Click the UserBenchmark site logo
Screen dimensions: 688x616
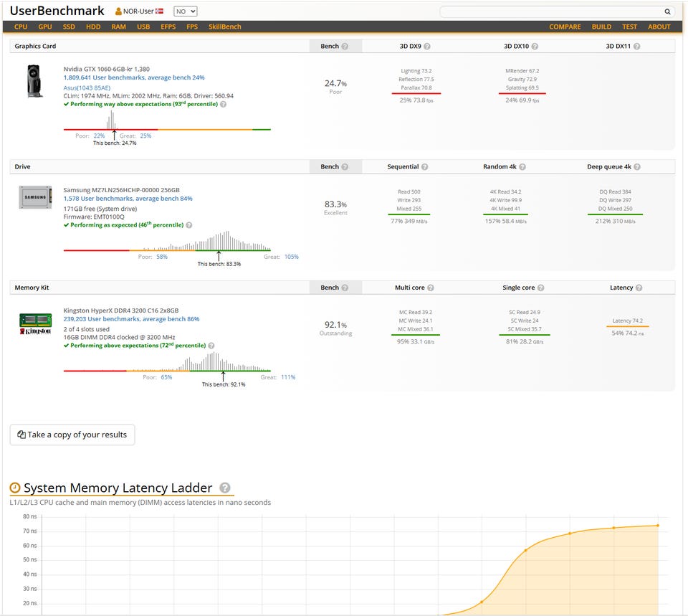pyautogui.click(x=57, y=11)
